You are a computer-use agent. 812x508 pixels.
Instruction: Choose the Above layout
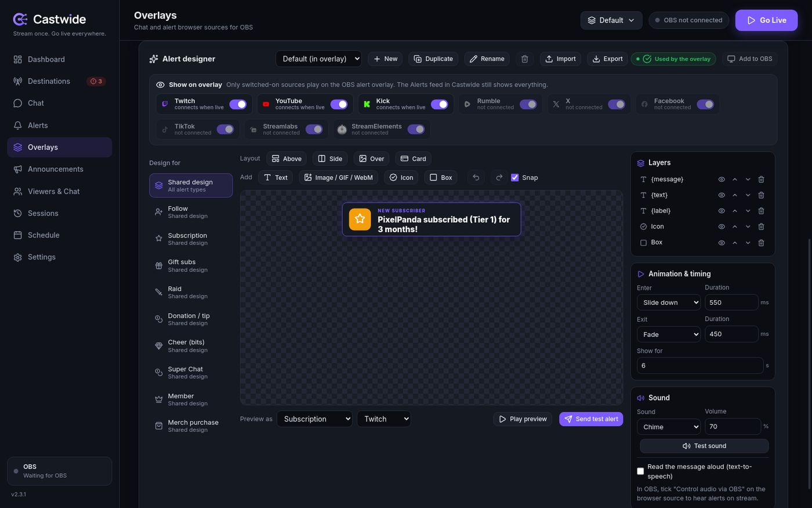[287, 158]
